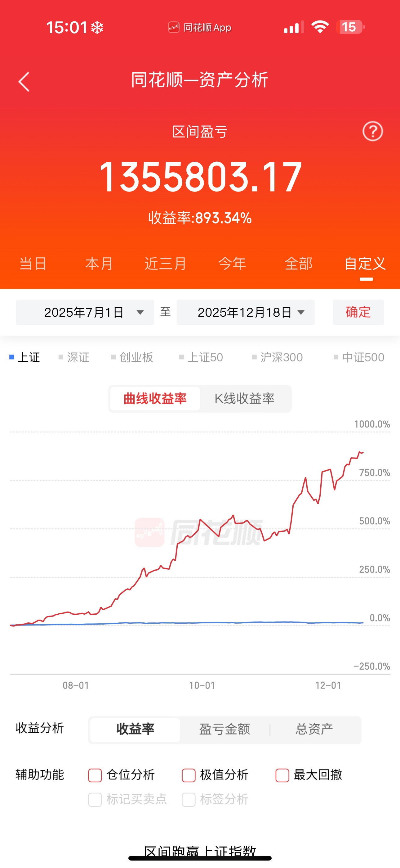This screenshot has height=868, width=400.
Task: Switch to the 今年 tab
Action: [232, 264]
